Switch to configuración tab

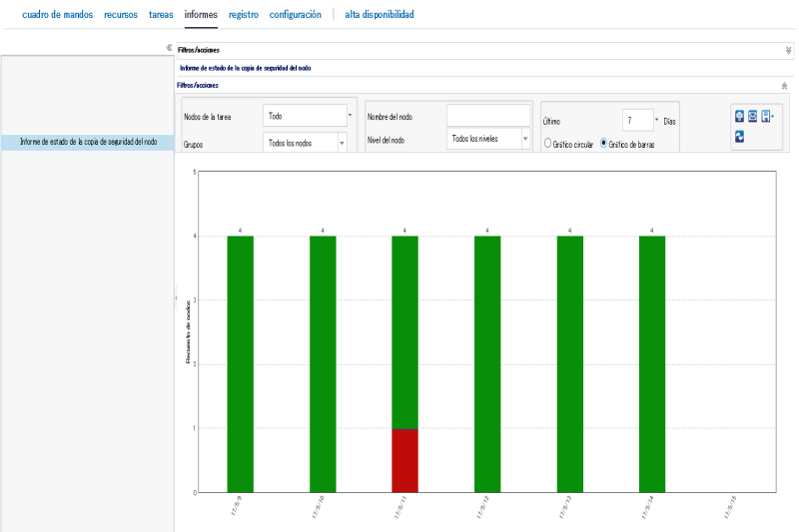tap(296, 15)
